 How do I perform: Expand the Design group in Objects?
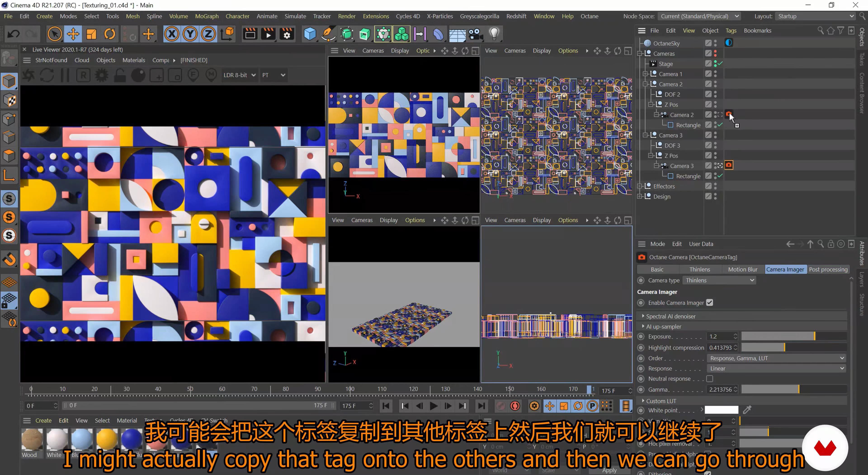pos(639,197)
